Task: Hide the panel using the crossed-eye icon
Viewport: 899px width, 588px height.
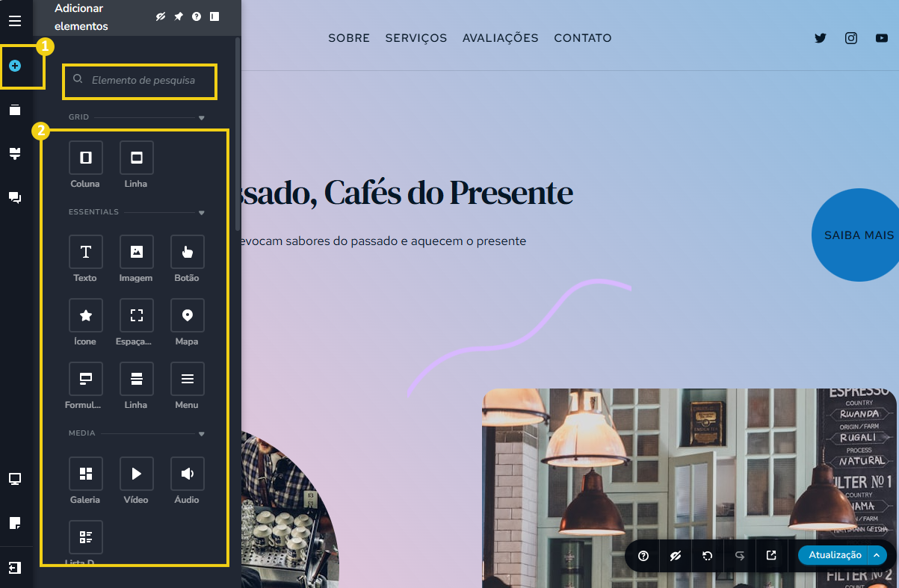Action: click(x=160, y=15)
